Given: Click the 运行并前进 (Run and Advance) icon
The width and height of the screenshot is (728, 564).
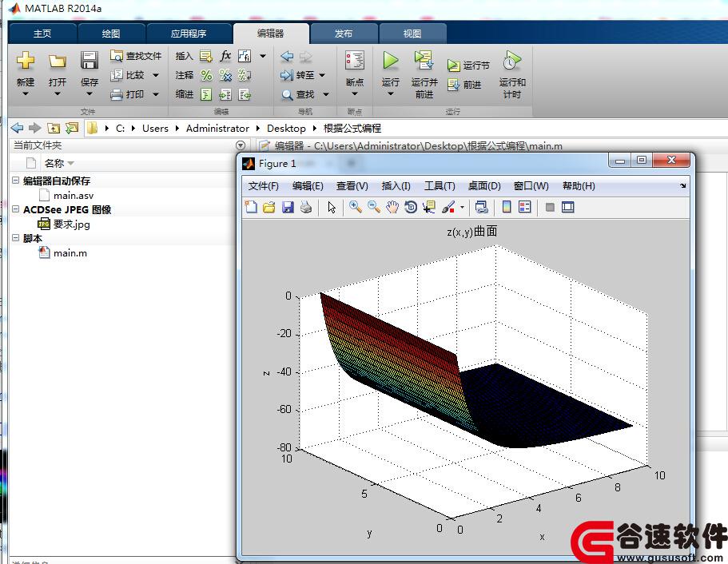Looking at the screenshot, I should click(x=424, y=61).
